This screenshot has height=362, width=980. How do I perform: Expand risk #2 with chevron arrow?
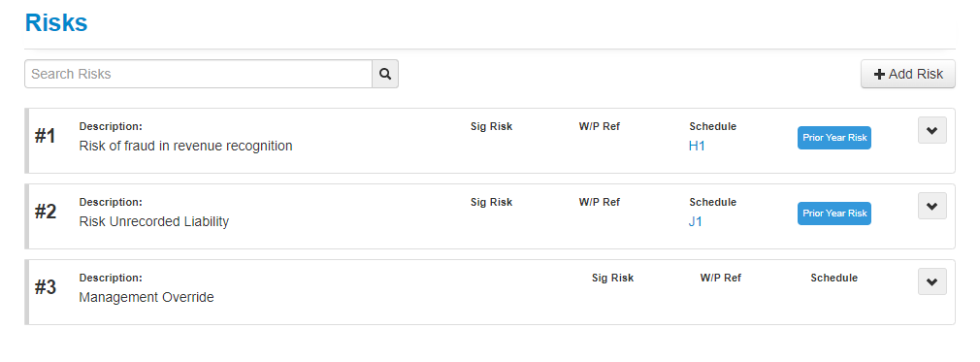point(931,206)
